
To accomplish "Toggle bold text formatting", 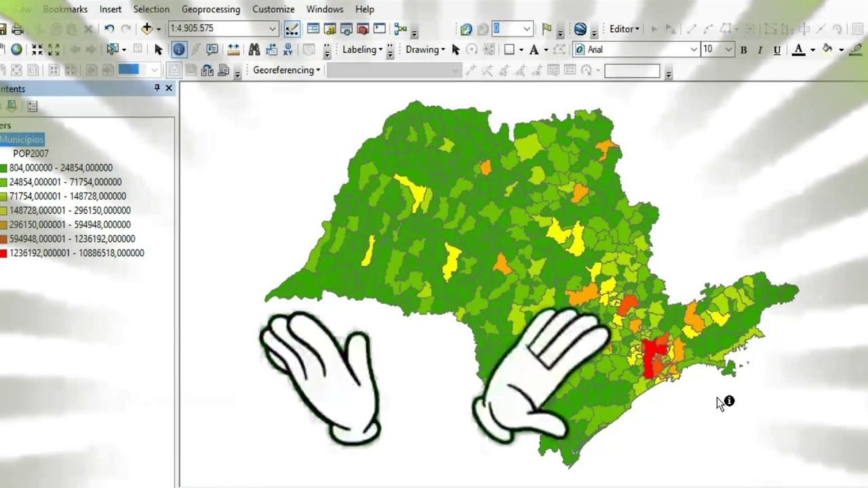I will pyautogui.click(x=744, y=49).
